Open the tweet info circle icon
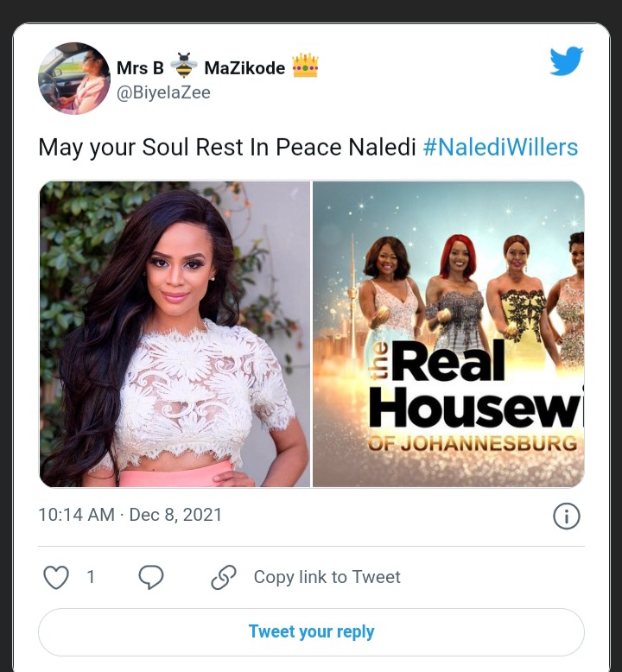 click(566, 516)
